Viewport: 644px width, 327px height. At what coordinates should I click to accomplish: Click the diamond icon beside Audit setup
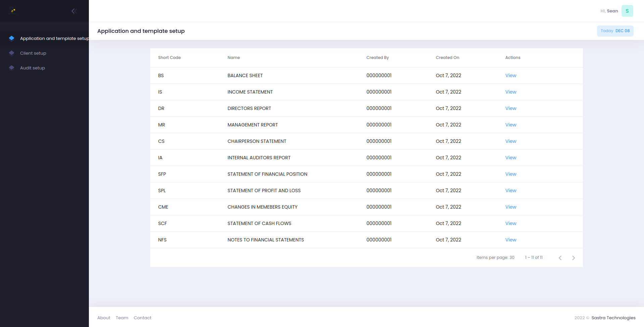tap(12, 68)
